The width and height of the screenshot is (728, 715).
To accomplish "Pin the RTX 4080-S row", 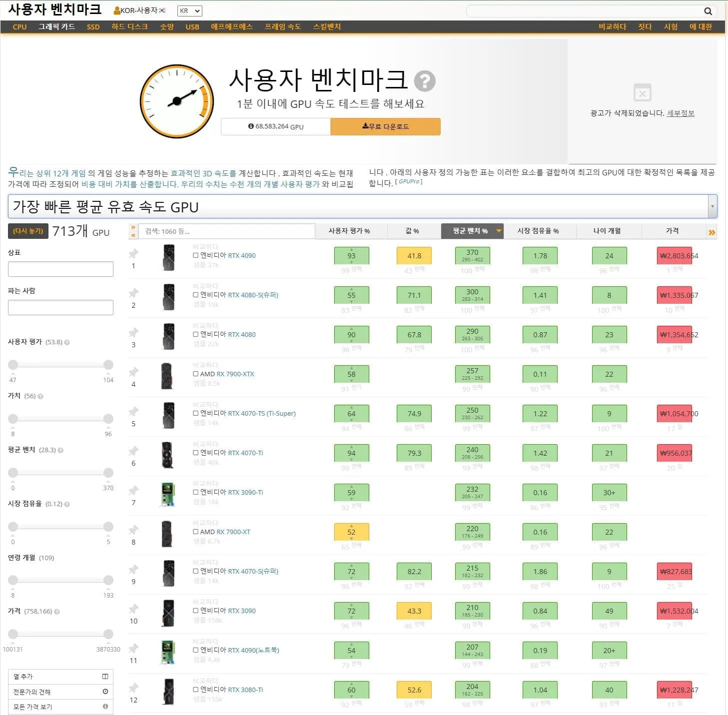I will point(133,293).
